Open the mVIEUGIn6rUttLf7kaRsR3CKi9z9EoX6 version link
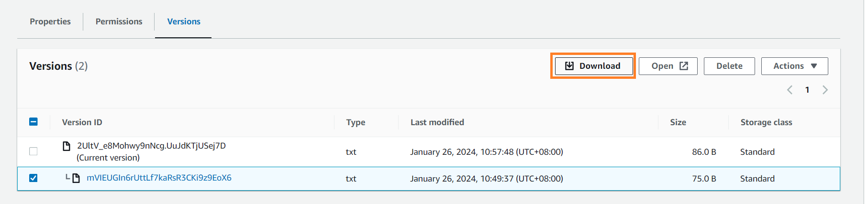The height and width of the screenshot is (204, 868). [x=159, y=178]
